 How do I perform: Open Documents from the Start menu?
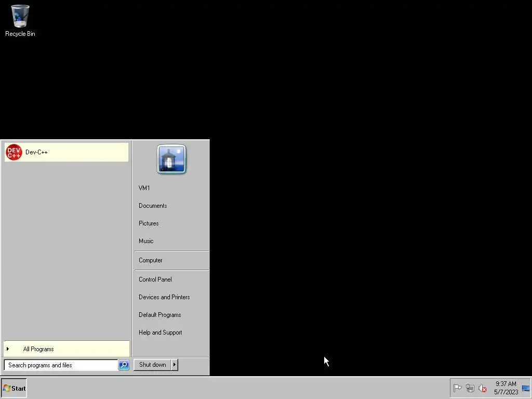[x=171, y=206]
